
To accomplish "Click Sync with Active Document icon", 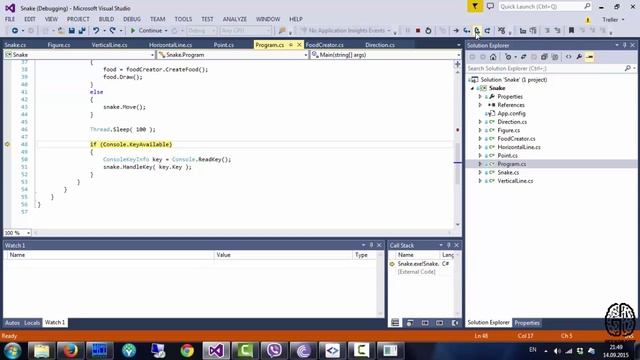I will (523, 57).
